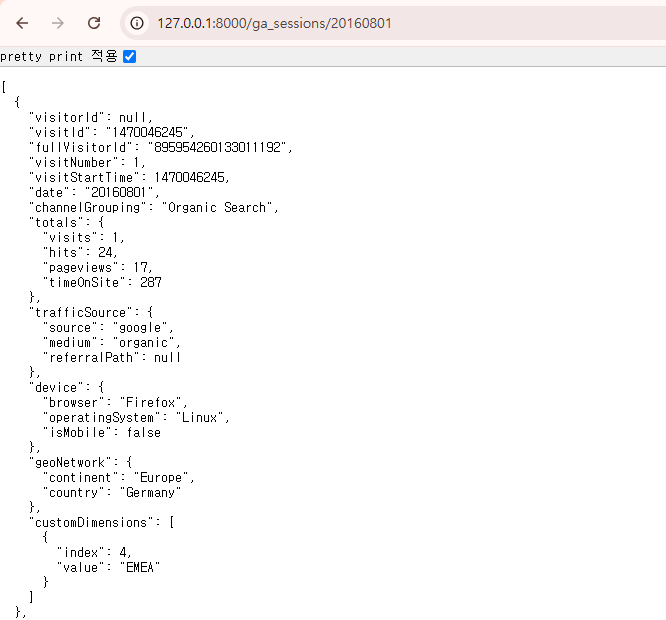Click the "totals" object key
The height and width of the screenshot is (620, 666).
(x=54, y=222)
